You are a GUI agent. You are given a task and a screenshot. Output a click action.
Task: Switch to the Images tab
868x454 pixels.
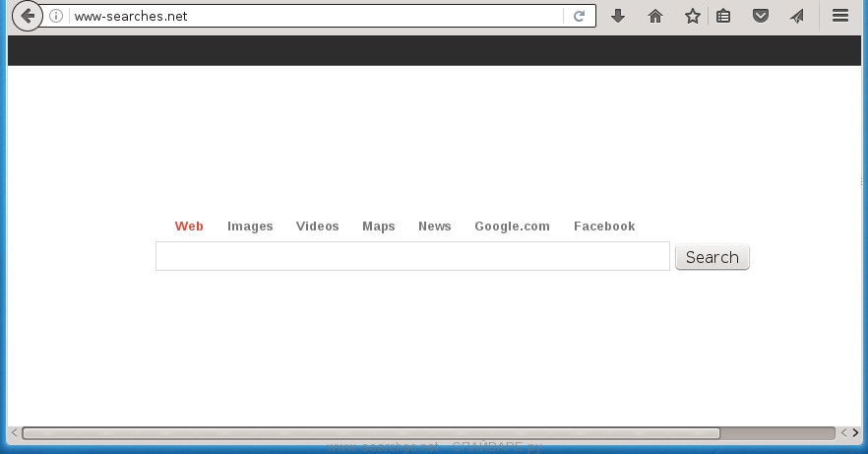click(250, 227)
